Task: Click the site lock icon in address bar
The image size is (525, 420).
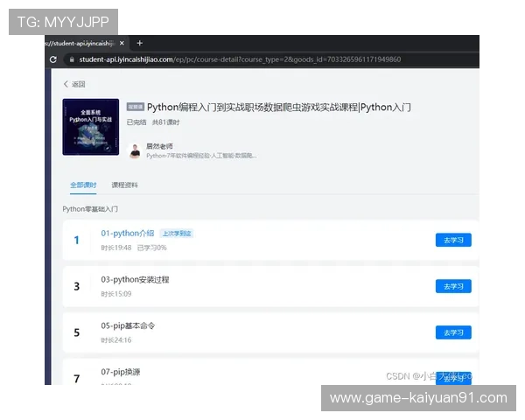Action: click(x=72, y=59)
